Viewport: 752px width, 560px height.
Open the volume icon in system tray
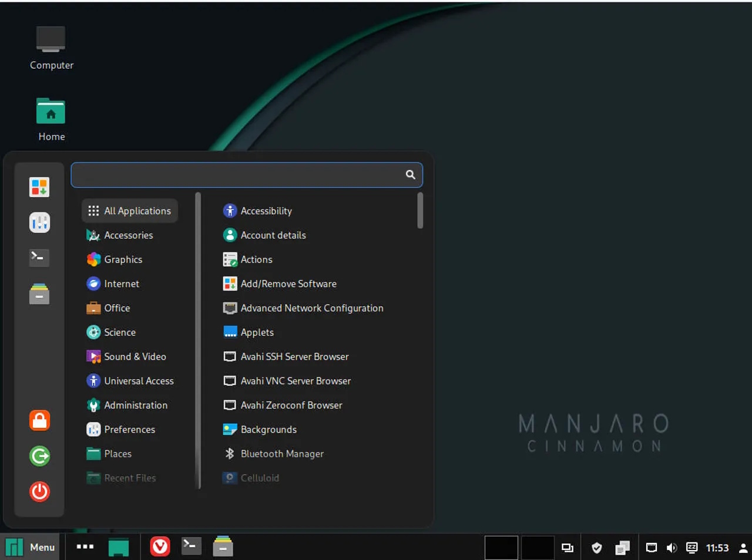tap(672, 548)
